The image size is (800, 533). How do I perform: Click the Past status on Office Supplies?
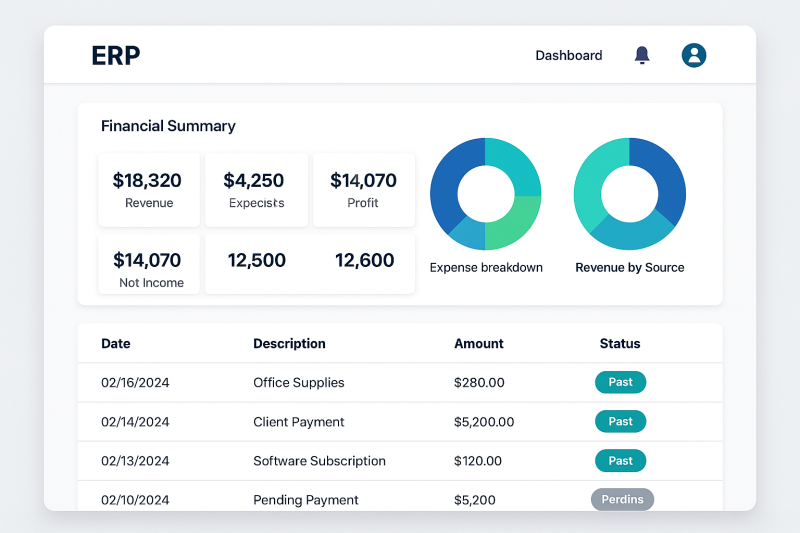[620, 382]
